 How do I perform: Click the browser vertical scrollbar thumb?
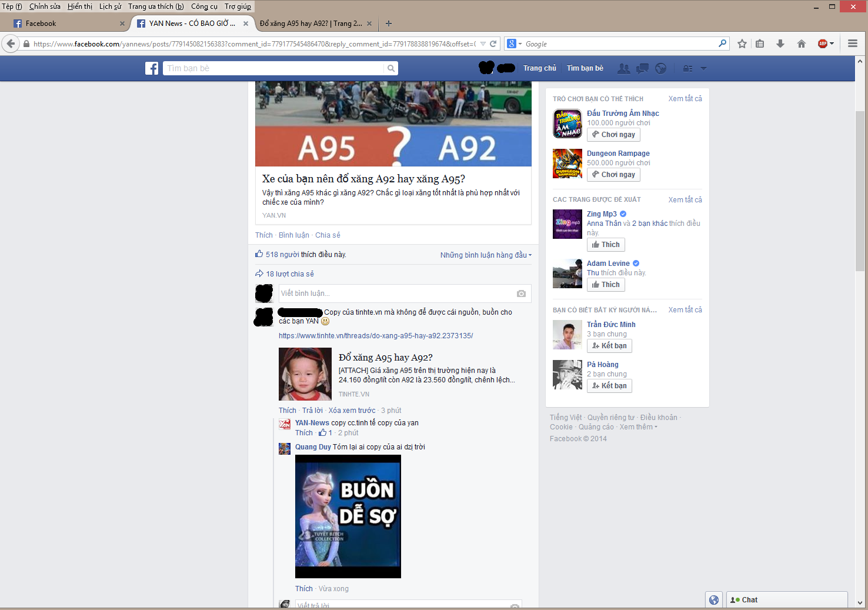click(860, 190)
